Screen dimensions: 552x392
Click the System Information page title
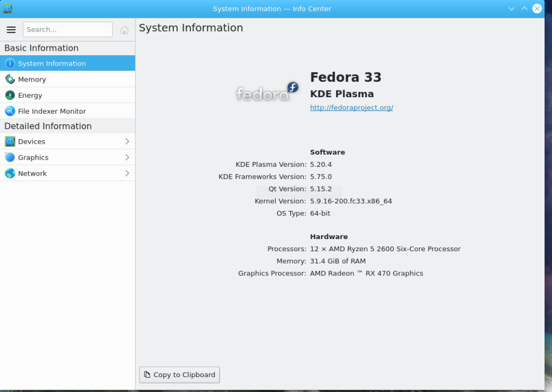tap(191, 28)
